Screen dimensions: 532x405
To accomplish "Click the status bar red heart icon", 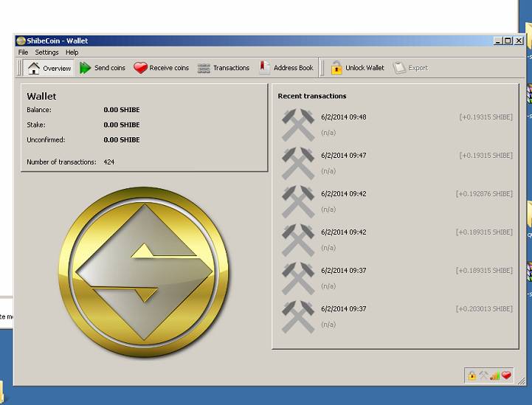I will click(507, 375).
